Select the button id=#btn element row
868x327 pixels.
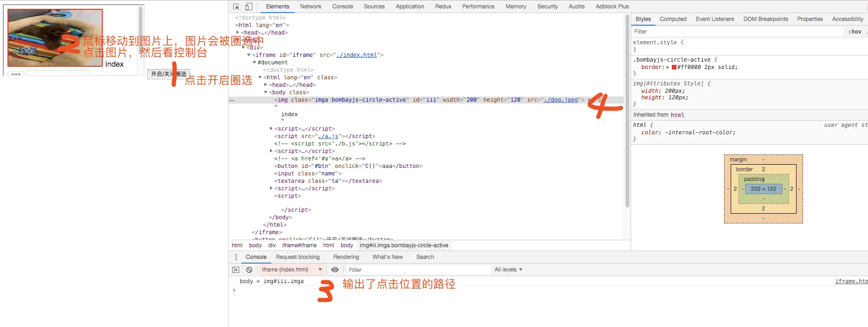tap(348, 166)
